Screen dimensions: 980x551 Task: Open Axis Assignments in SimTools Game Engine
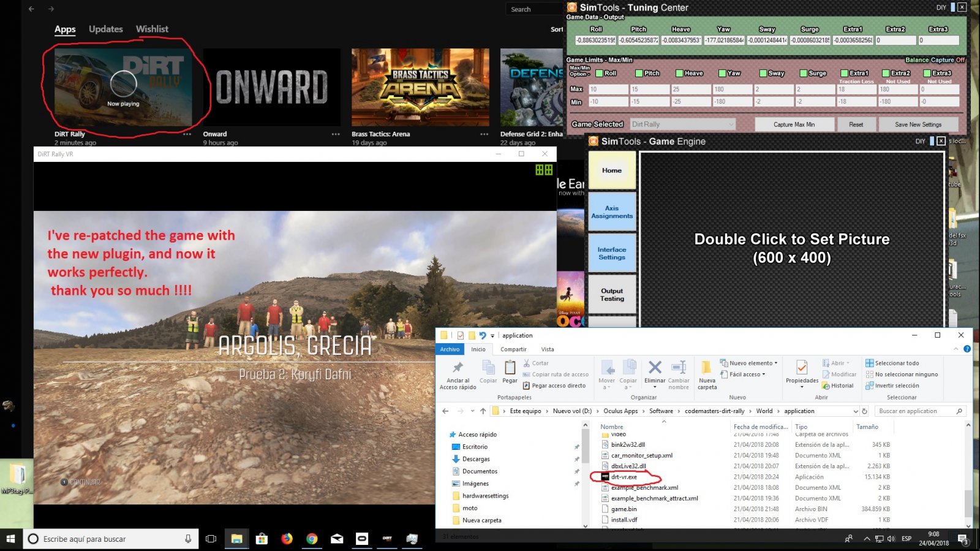coord(612,212)
